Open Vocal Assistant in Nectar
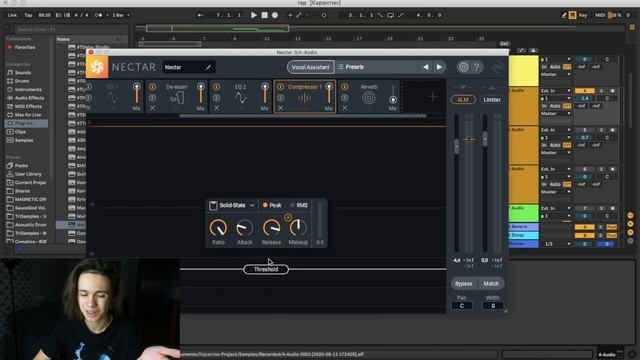This screenshot has height=360, width=640. pos(310,67)
